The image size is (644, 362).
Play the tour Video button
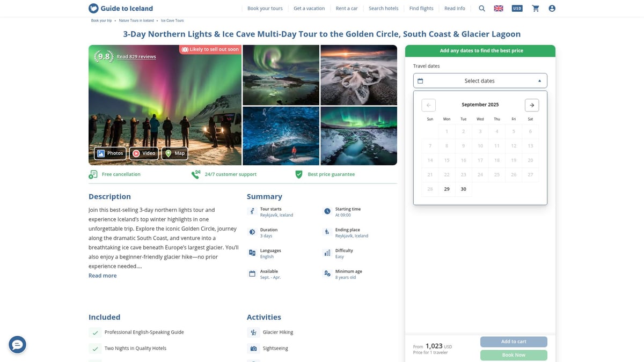[144, 153]
